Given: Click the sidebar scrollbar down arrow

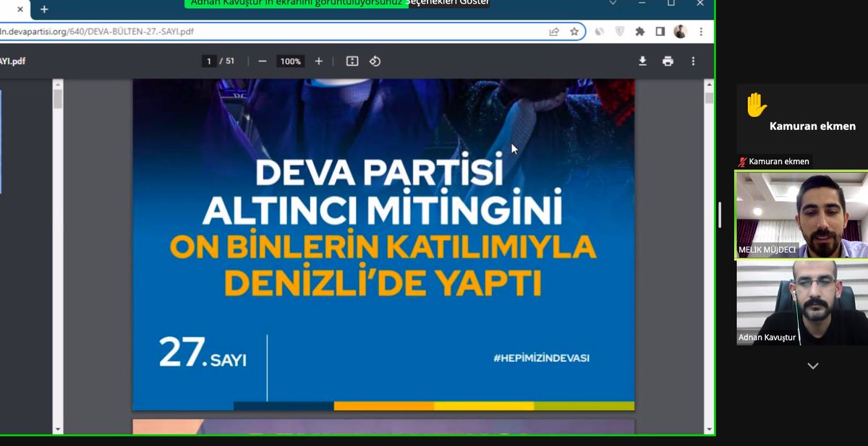Looking at the screenshot, I should tap(58, 429).
